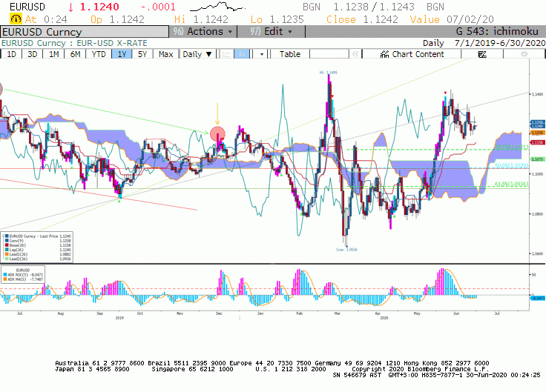Viewport: 546px width, 392px height.
Task: Click the 1.0600 price axis label
Action: (537, 253)
